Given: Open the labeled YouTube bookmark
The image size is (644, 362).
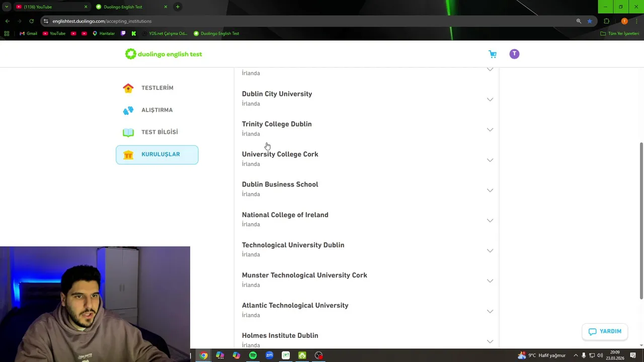Looking at the screenshot, I should 54,34.
